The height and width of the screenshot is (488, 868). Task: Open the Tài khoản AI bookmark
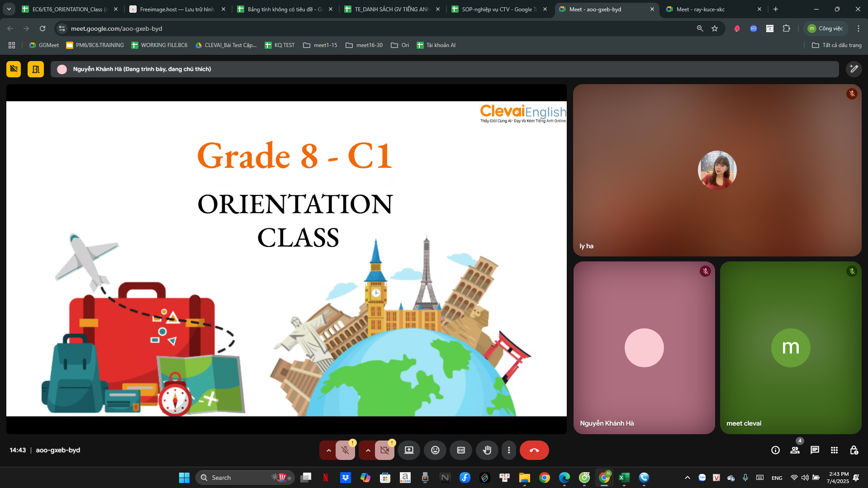(x=436, y=45)
